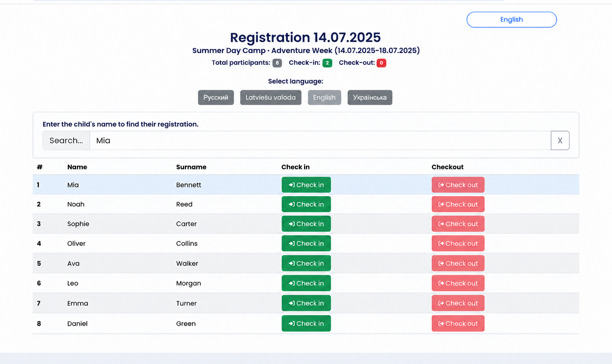Check in Sophie Carter
This screenshot has width=612, height=364.
[x=306, y=224]
